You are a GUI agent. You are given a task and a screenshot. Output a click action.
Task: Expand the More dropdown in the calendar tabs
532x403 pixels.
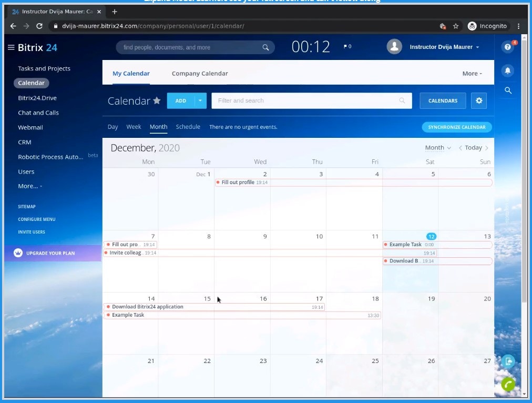(x=472, y=74)
